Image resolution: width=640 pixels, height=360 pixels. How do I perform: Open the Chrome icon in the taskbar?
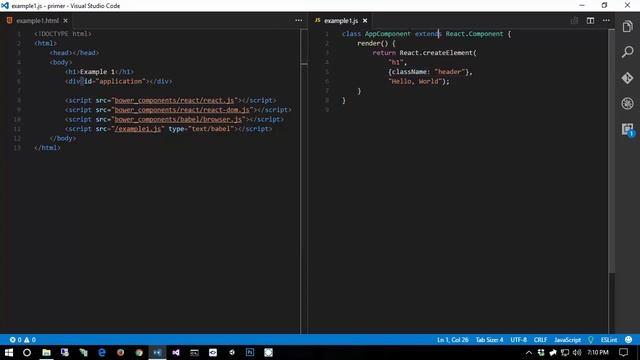coord(139,352)
